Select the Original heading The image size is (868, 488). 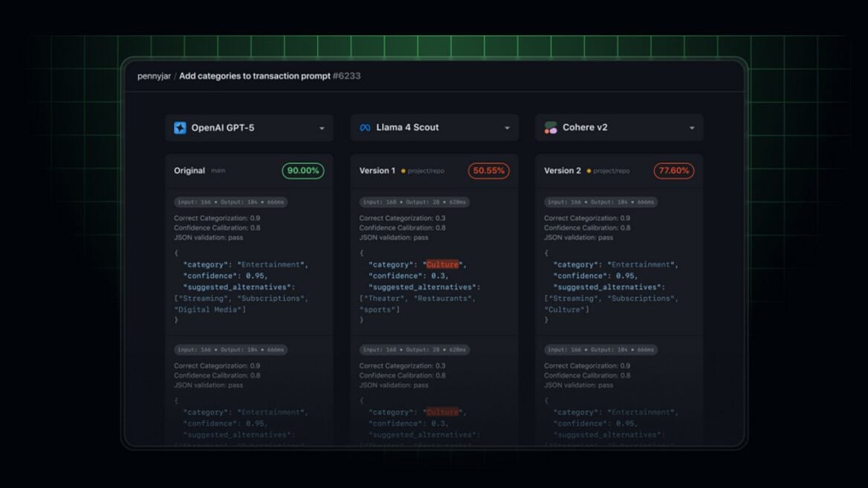click(190, 170)
